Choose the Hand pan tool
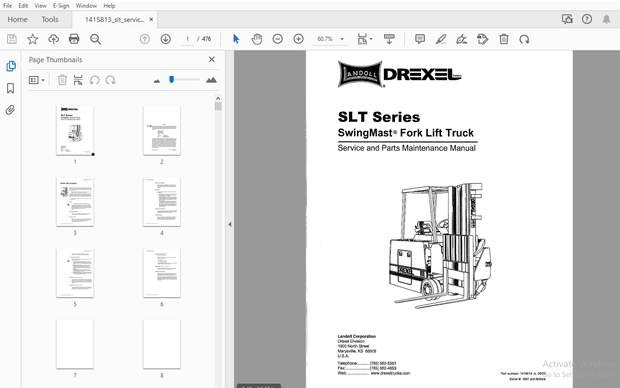This screenshot has height=388, width=620. 257,39
